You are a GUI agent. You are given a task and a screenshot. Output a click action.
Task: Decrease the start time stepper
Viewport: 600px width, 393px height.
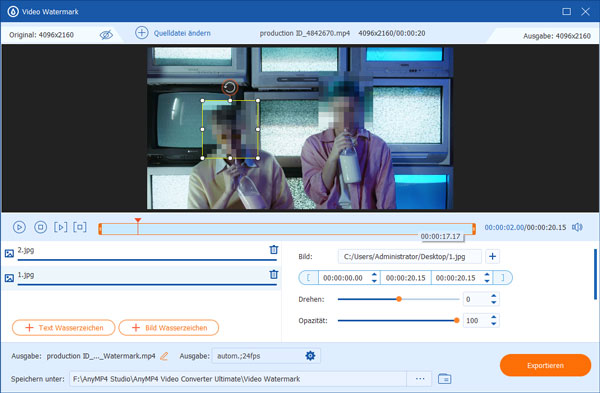point(374,281)
